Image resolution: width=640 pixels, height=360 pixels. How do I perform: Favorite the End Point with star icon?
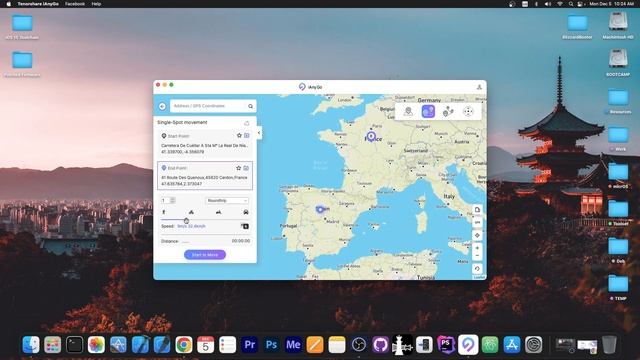[x=239, y=168]
